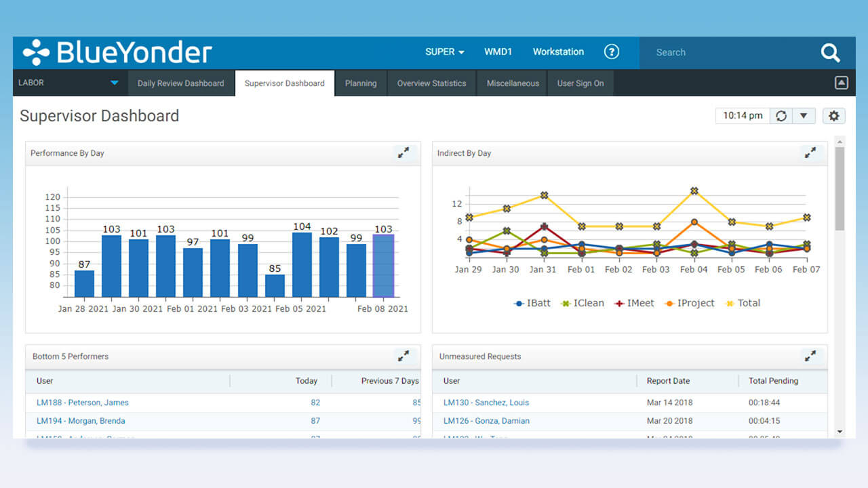Maximize the Bottom 5 Performers panel
The width and height of the screenshot is (868, 488).
click(x=403, y=356)
